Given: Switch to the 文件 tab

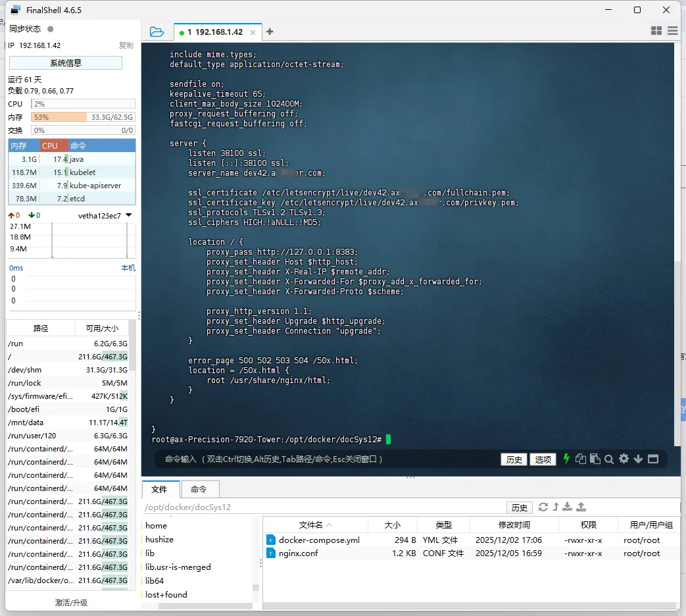Looking at the screenshot, I should pyautogui.click(x=160, y=489).
